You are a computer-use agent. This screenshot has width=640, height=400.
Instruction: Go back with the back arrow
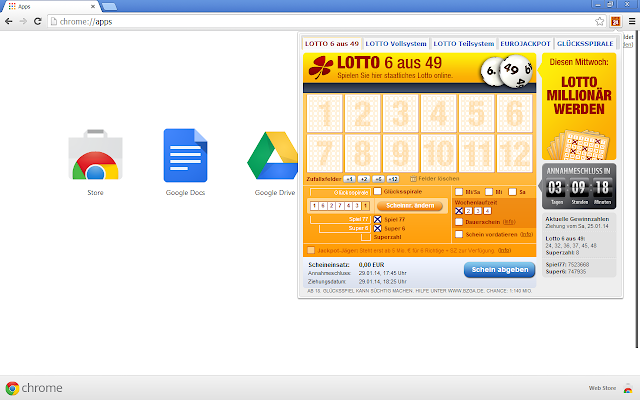pos(9,21)
